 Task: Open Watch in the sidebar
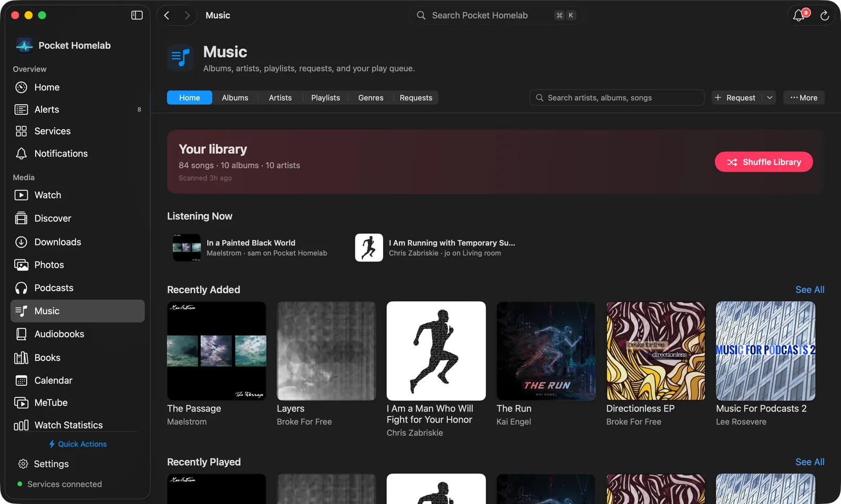click(x=78, y=195)
